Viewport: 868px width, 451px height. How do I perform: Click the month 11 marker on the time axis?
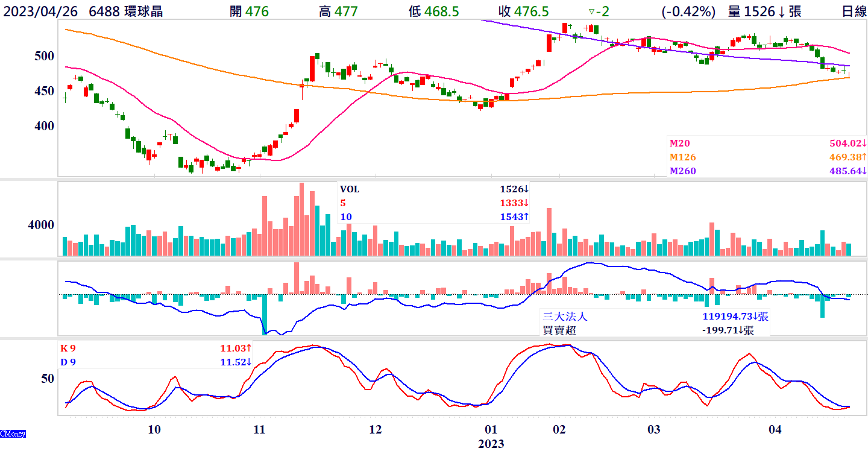tap(259, 430)
